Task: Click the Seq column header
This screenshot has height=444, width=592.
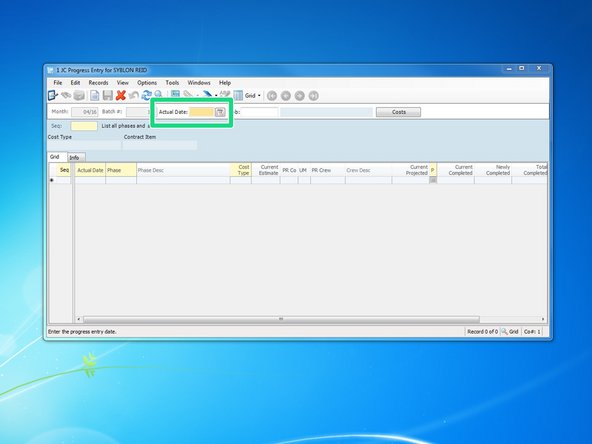Action: [x=64, y=170]
